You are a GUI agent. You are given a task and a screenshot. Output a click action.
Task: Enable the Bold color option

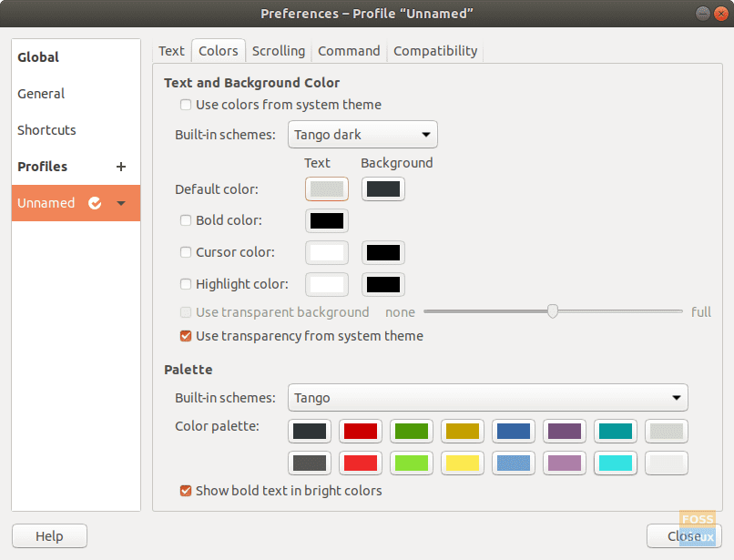[x=186, y=220]
